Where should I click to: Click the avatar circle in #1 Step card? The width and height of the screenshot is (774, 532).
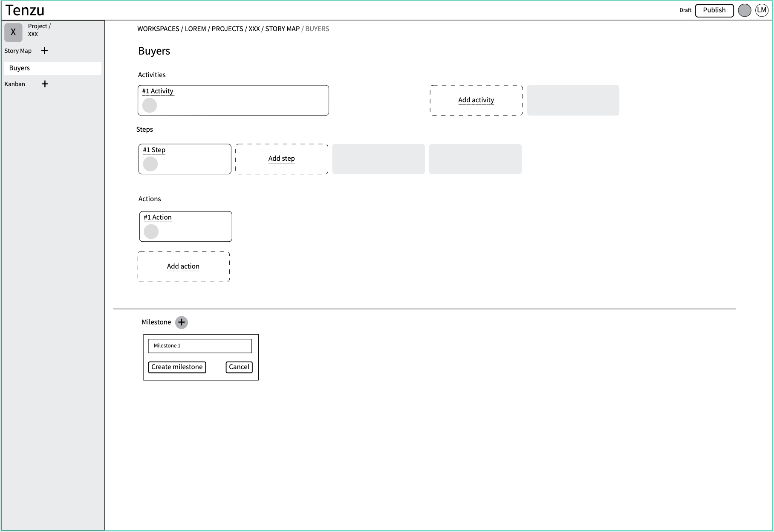(x=150, y=164)
